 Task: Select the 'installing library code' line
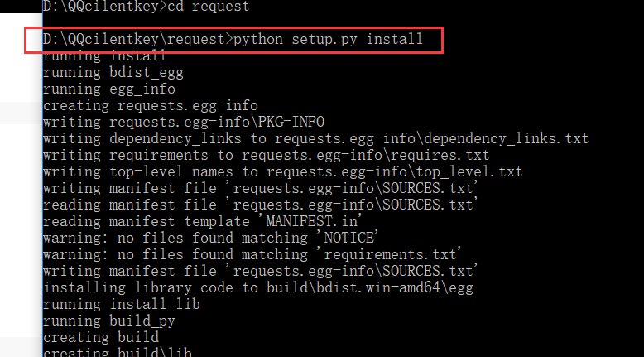click(x=258, y=287)
